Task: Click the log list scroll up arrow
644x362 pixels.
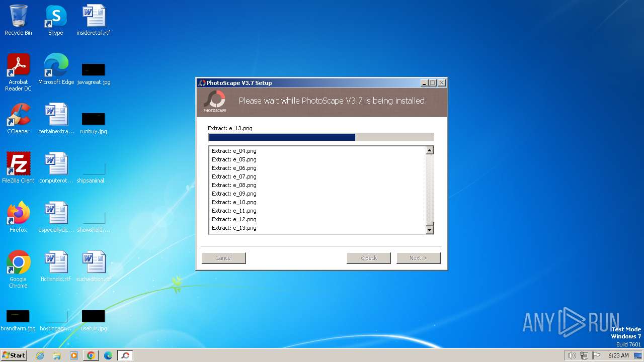Action: point(430,150)
